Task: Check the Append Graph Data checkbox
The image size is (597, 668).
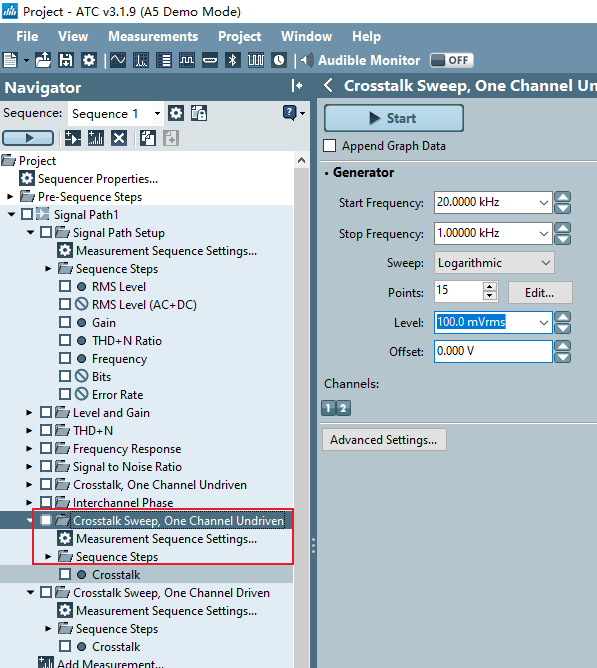Action: click(329, 146)
